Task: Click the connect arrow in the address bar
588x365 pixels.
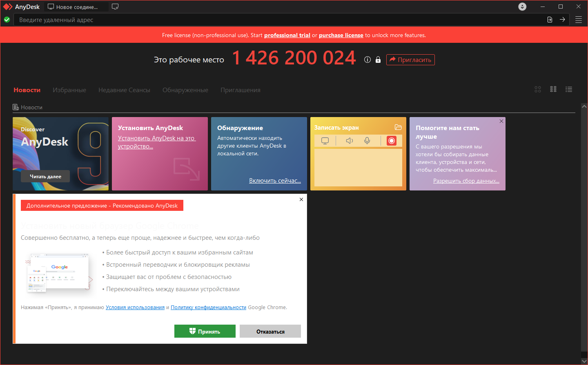Action: pos(562,20)
